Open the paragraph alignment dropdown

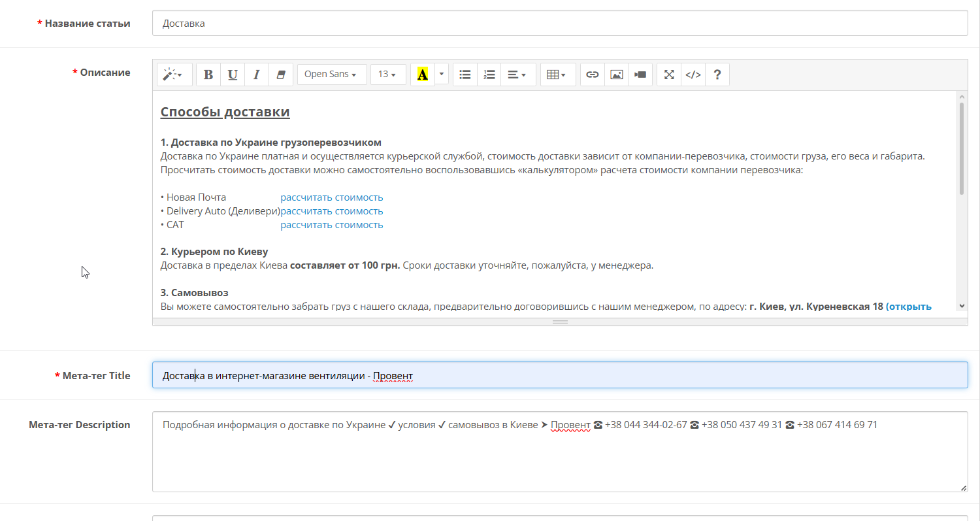coord(518,75)
